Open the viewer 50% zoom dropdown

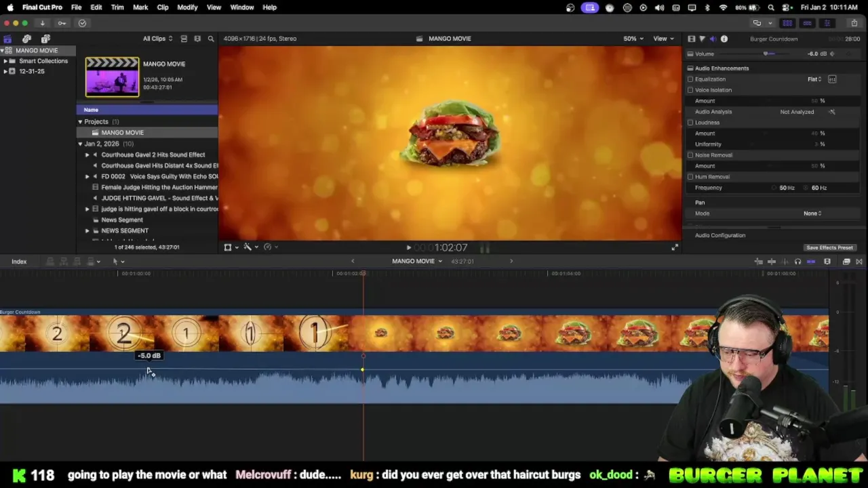633,39
